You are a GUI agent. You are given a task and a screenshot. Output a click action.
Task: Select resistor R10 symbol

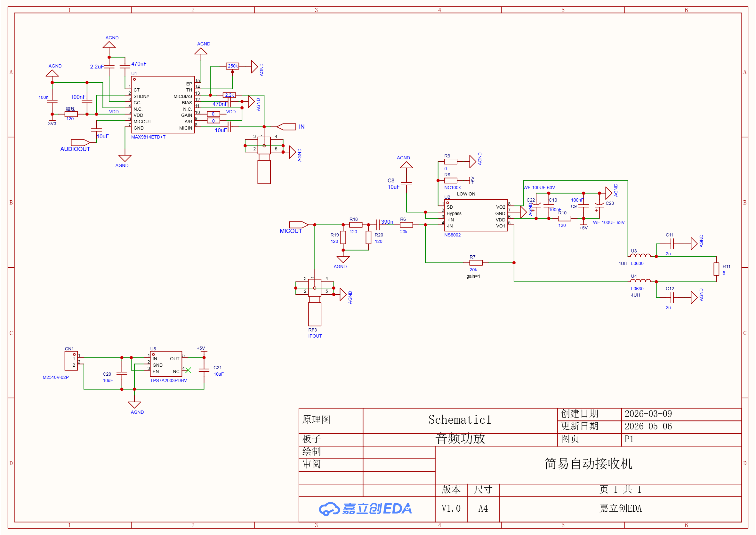coord(565,219)
